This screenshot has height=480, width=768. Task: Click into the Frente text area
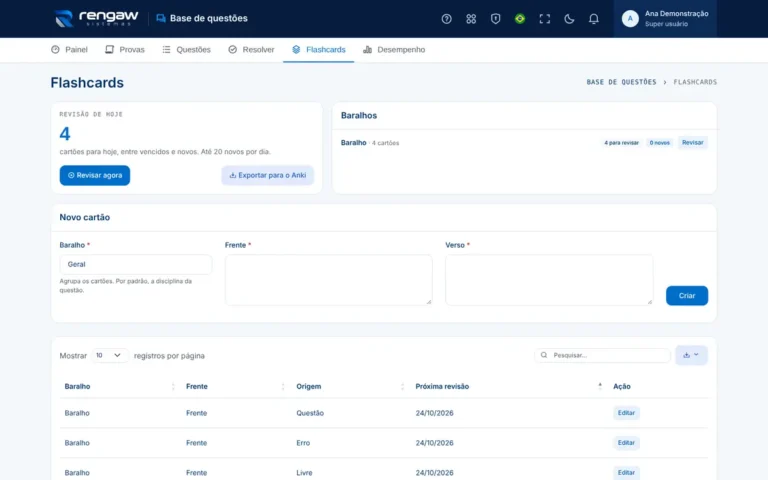coord(329,280)
